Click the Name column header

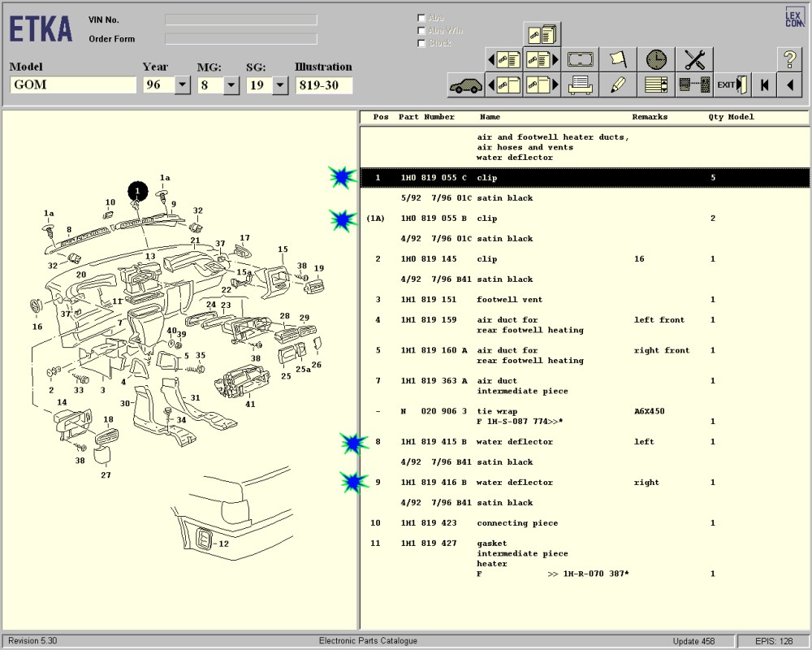(490, 117)
